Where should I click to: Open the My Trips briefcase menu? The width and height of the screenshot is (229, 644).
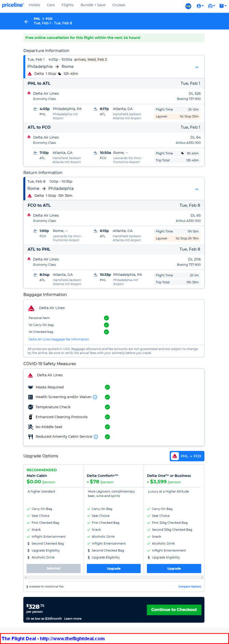pos(212,6)
